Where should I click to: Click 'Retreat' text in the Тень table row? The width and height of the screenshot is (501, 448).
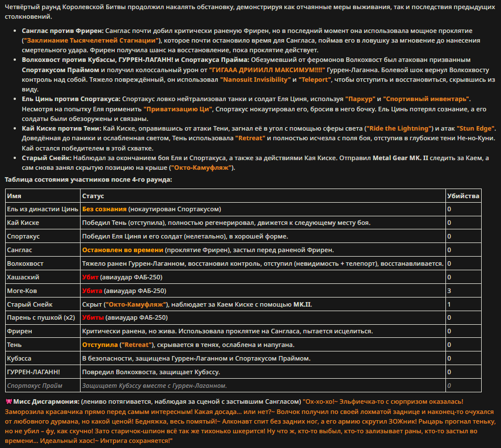point(136,345)
